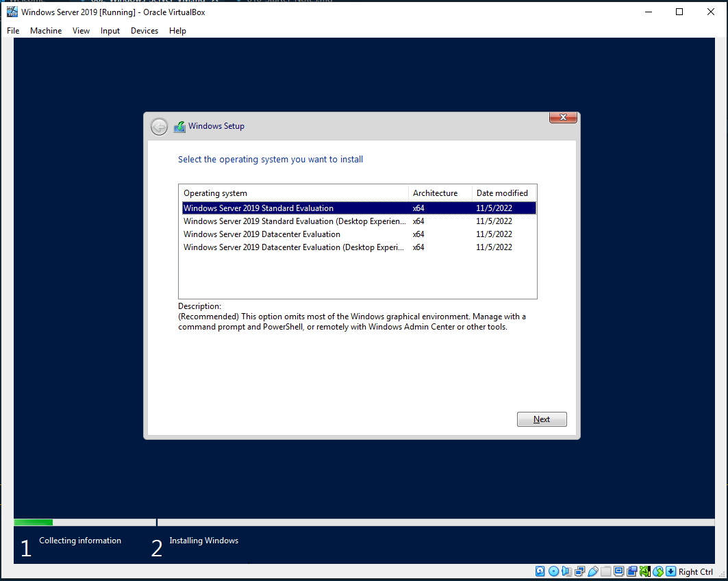Click the Architecture column header
This screenshot has width=728, height=581.
pos(440,193)
